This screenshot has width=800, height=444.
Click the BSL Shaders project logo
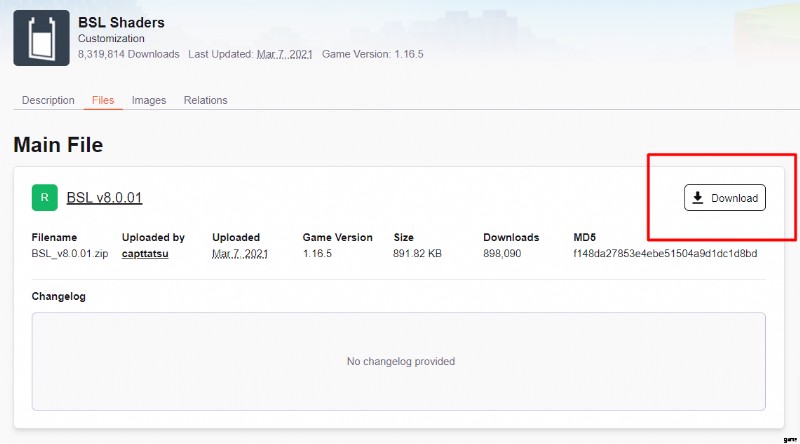(41, 38)
